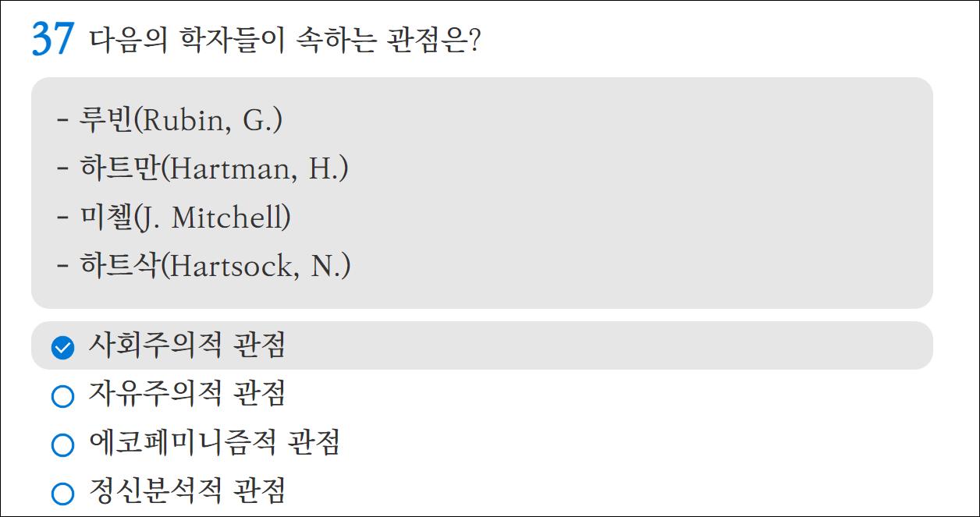Choose the 에코페미니즘적 관점 radio circle
Screen dimensions: 980x517
pos(62,445)
